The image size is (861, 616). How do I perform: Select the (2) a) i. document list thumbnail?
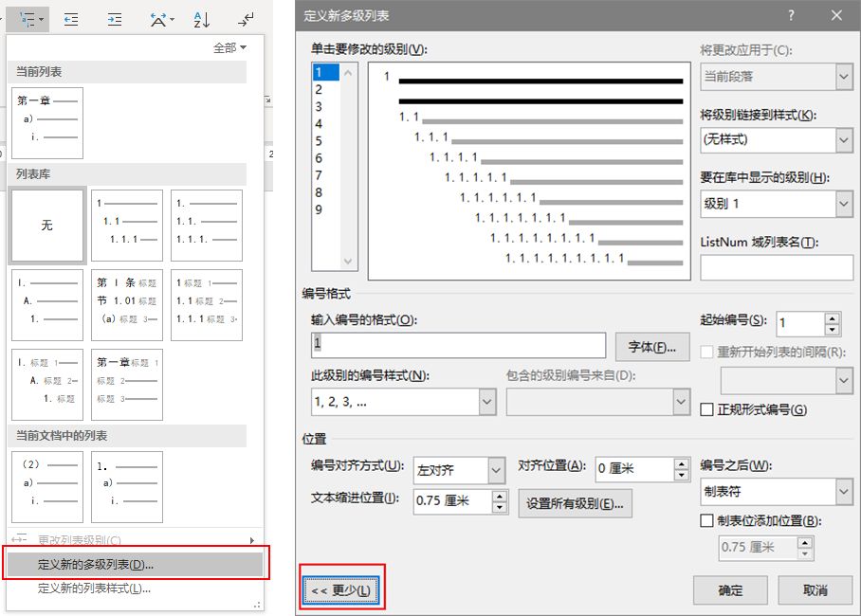click(47, 487)
